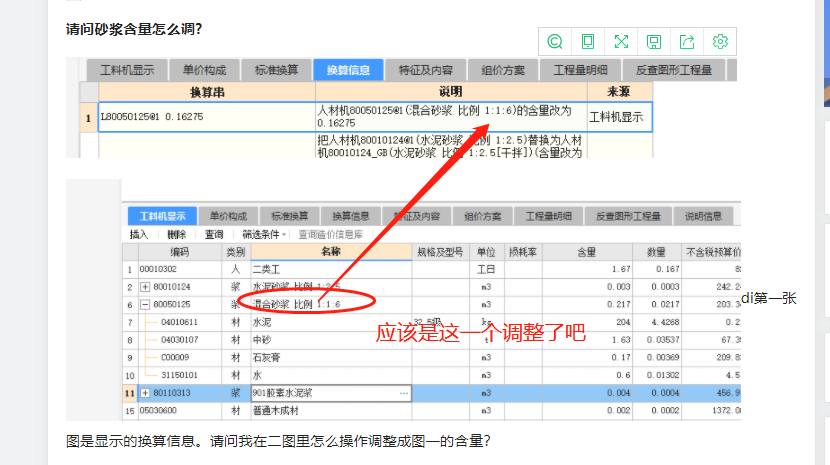The width and height of the screenshot is (830, 465).
Task: Open 组价方案 tab above 插入 toolbar
Action: tap(482, 216)
